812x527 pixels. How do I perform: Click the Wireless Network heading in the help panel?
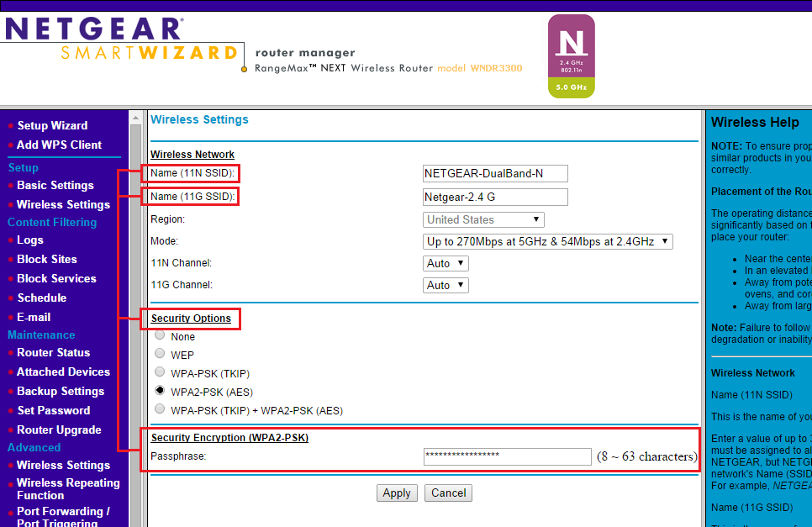point(752,373)
